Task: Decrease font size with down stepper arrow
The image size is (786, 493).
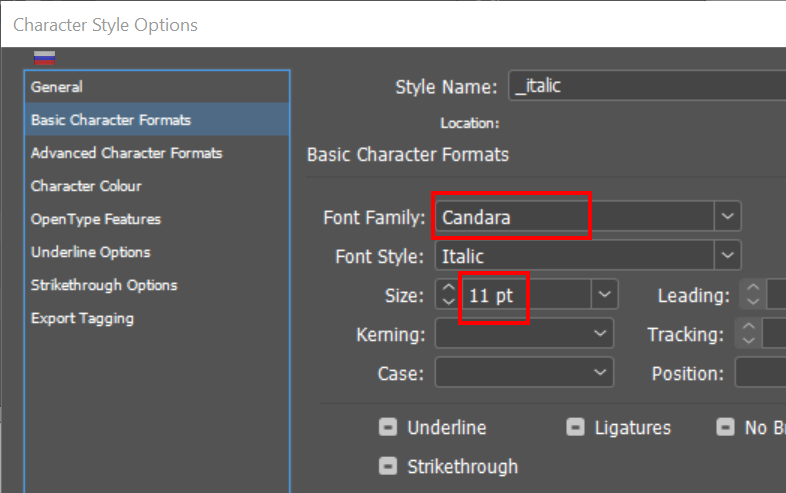Action: [448, 300]
